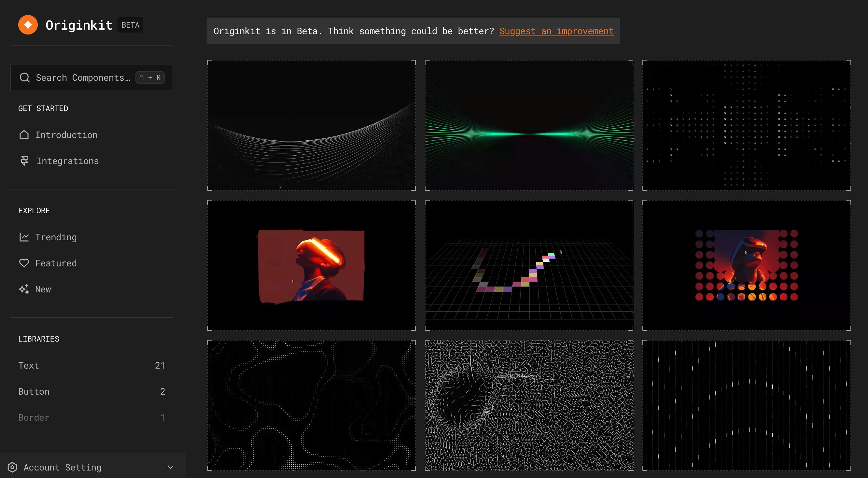The width and height of the screenshot is (868, 478).
Task: Open the dotted contour pattern thumbnail
Action: [x=311, y=405]
